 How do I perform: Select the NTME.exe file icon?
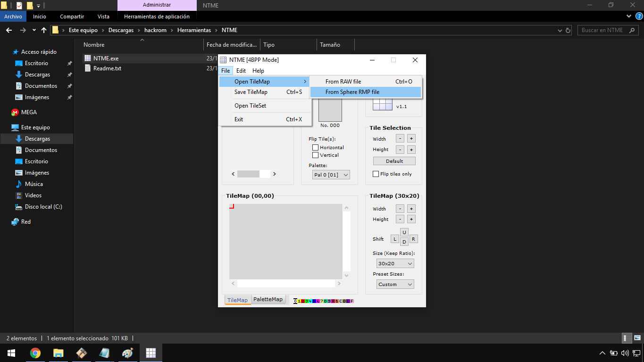pos(88,58)
